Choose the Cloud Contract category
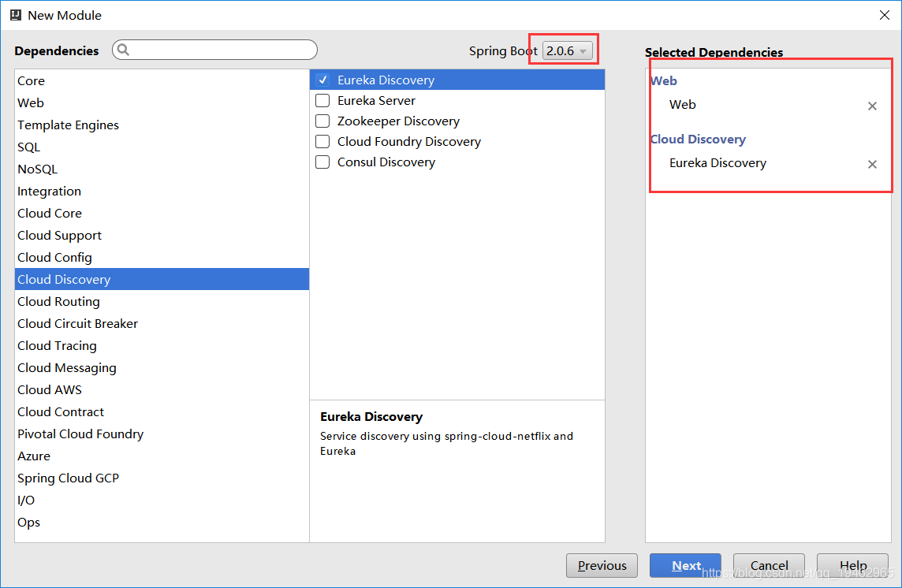The image size is (902, 588). [162, 412]
